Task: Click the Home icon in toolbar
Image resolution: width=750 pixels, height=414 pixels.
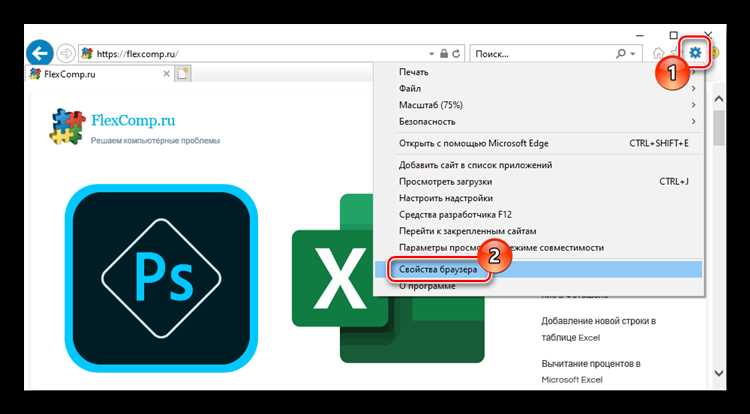Action: 659,53
